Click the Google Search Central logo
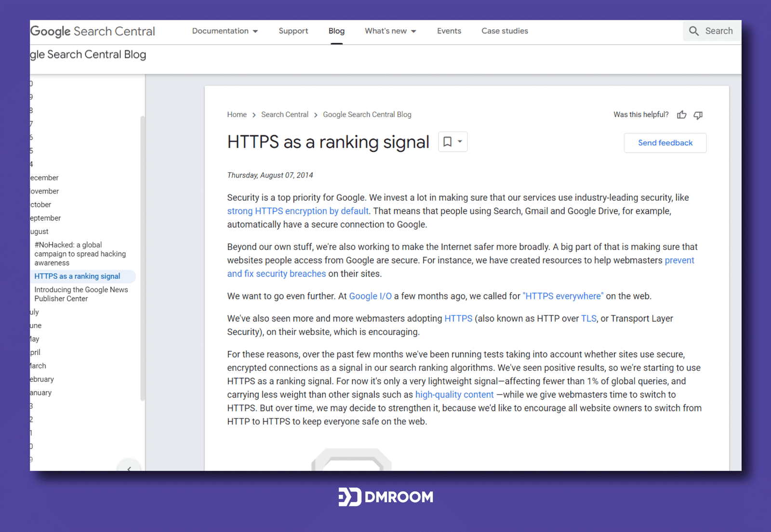 (93, 31)
